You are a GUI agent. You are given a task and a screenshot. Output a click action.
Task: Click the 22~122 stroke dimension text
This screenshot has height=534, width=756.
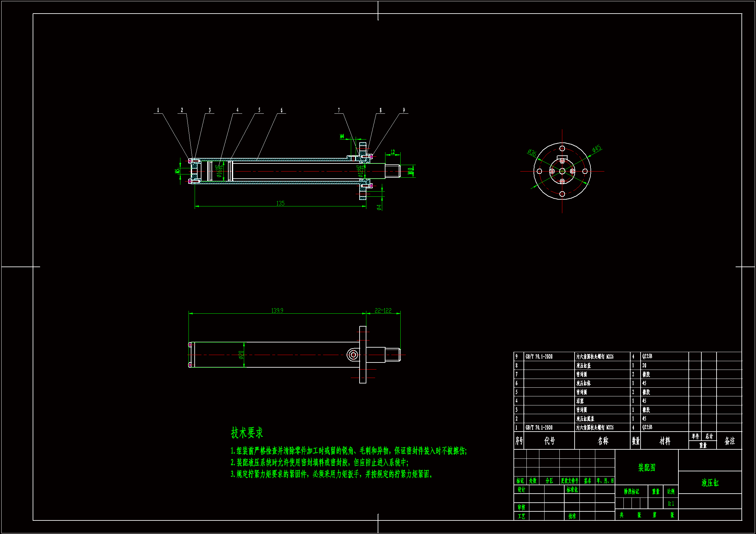pyautogui.click(x=383, y=310)
